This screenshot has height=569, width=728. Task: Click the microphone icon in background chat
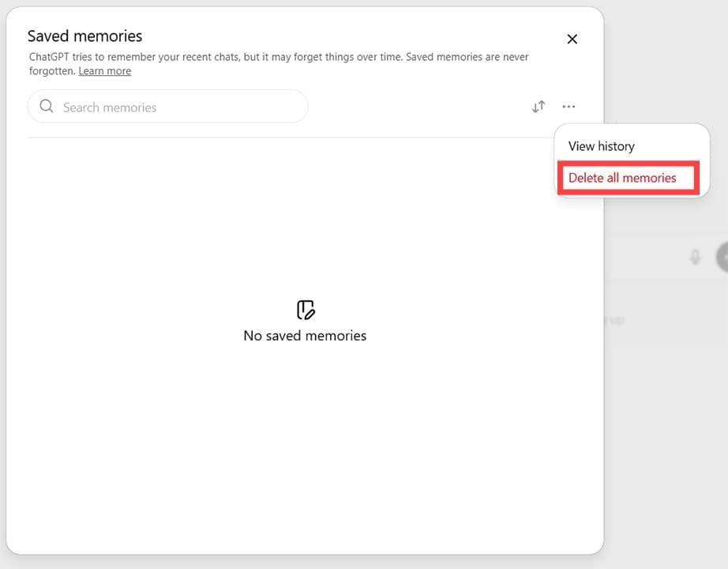tap(695, 257)
